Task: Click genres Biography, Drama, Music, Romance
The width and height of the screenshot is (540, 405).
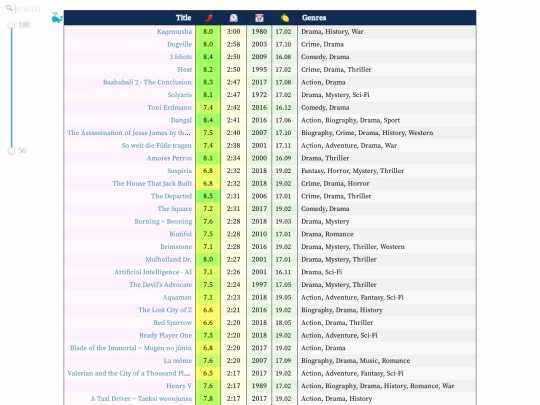Action: pos(355,361)
